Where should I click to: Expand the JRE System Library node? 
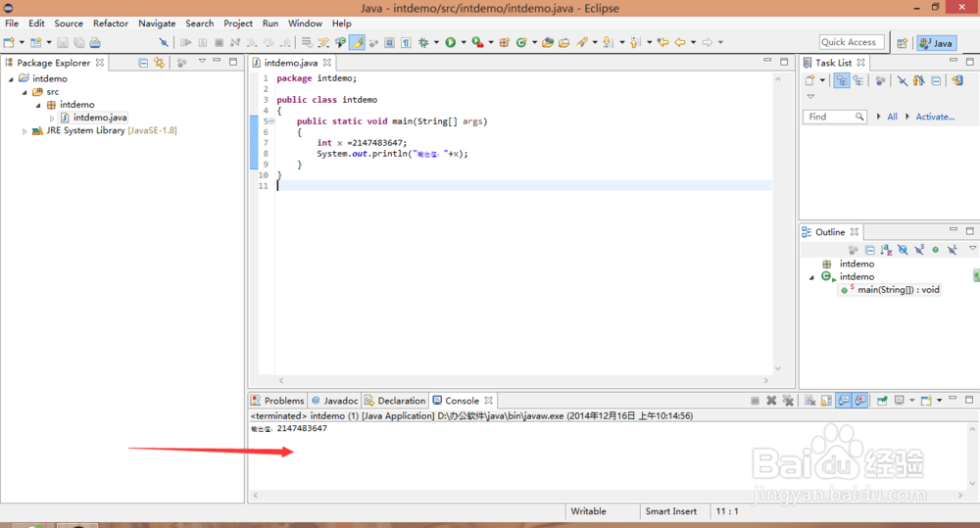point(24,131)
